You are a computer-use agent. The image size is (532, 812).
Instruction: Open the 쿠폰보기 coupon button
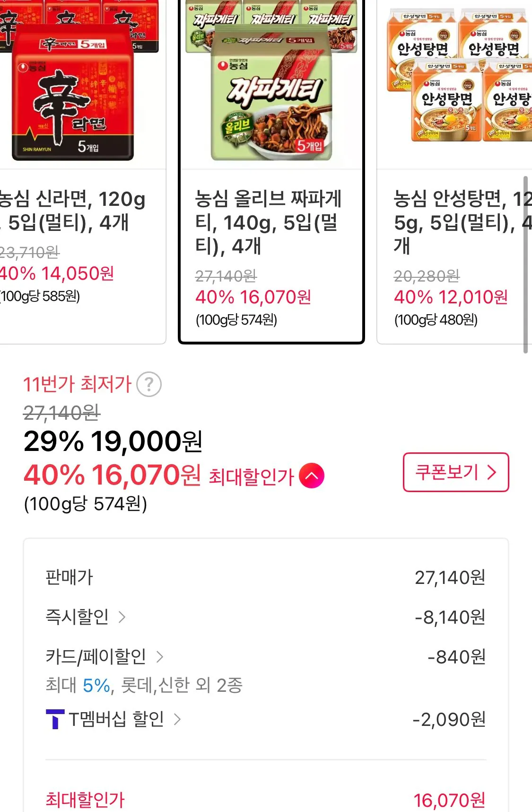(455, 472)
